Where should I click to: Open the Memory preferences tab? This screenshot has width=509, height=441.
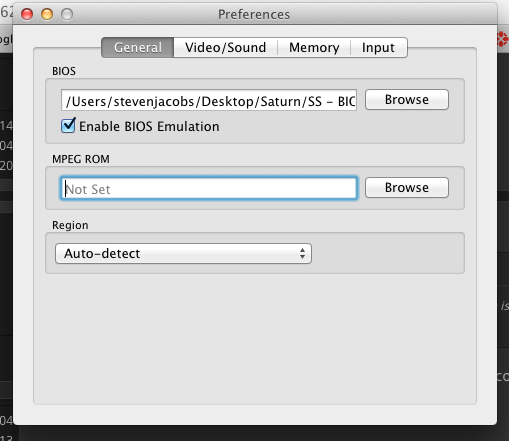click(x=314, y=48)
